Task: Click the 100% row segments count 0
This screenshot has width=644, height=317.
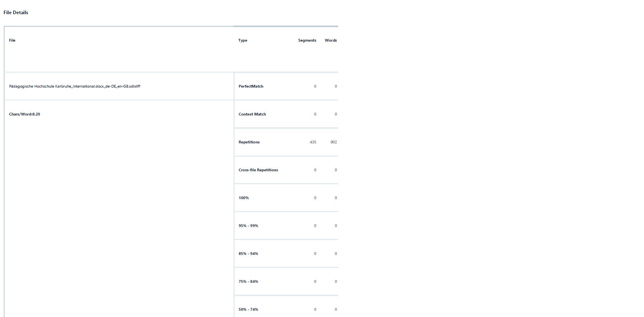Action: pos(315,198)
